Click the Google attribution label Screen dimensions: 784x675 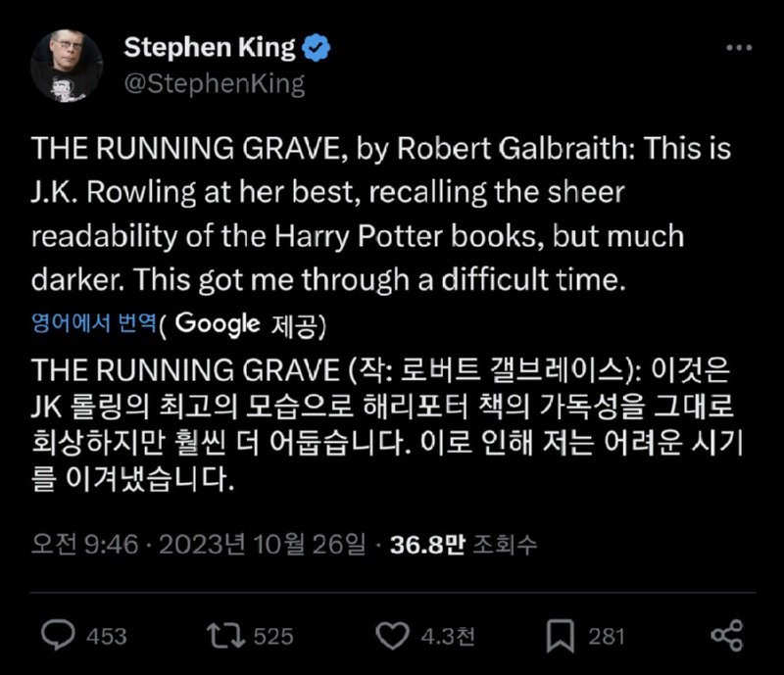[x=218, y=323]
